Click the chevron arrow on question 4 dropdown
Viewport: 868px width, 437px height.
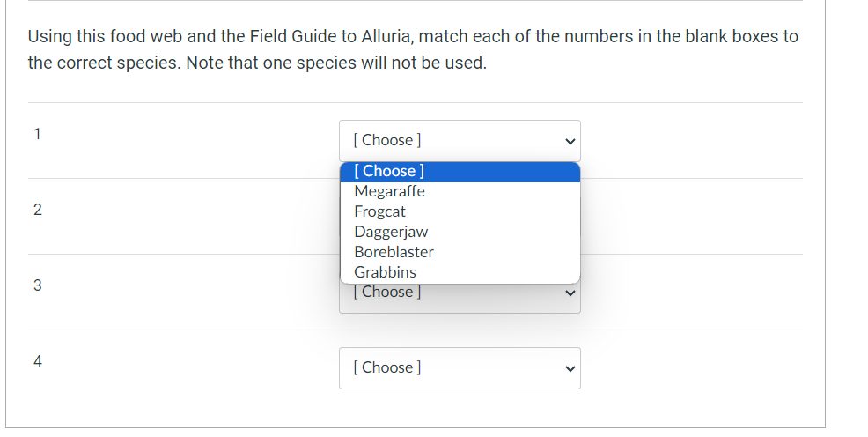(x=570, y=368)
